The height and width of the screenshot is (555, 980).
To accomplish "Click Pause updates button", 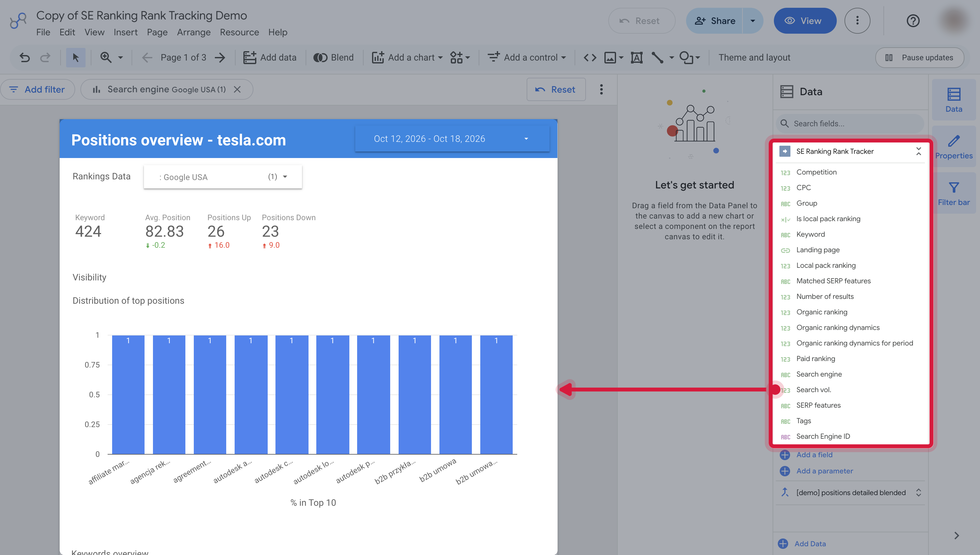I will point(919,58).
